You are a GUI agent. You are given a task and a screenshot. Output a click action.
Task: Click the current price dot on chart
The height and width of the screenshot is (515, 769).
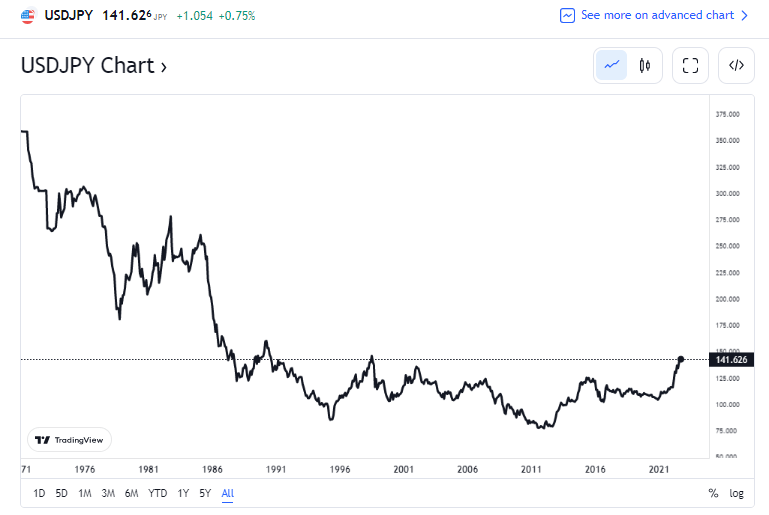[681, 359]
